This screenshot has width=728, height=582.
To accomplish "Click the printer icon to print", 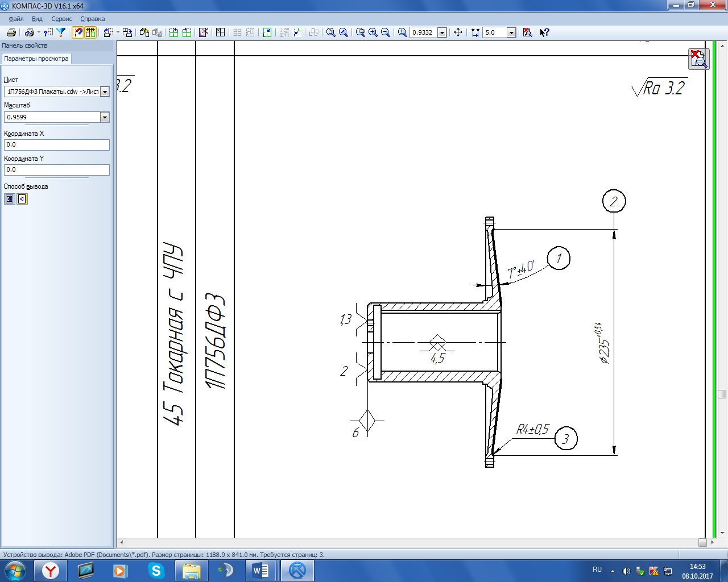I will (x=11, y=32).
